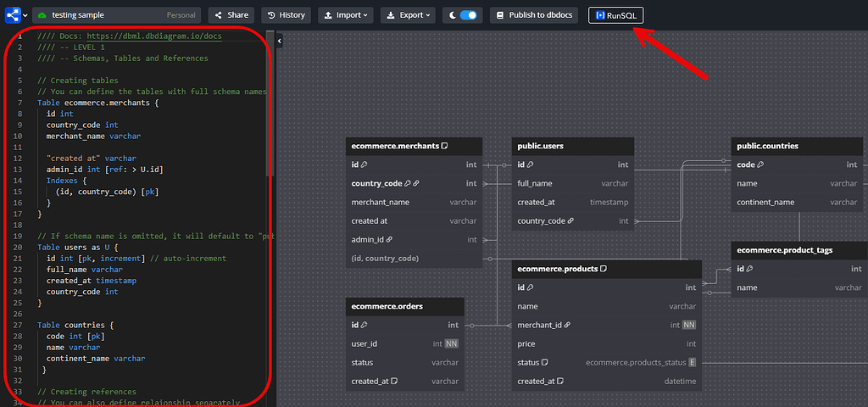Open the dbml docs link in the editor
Viewport: 868px width, 407px height.
[153, 36]
